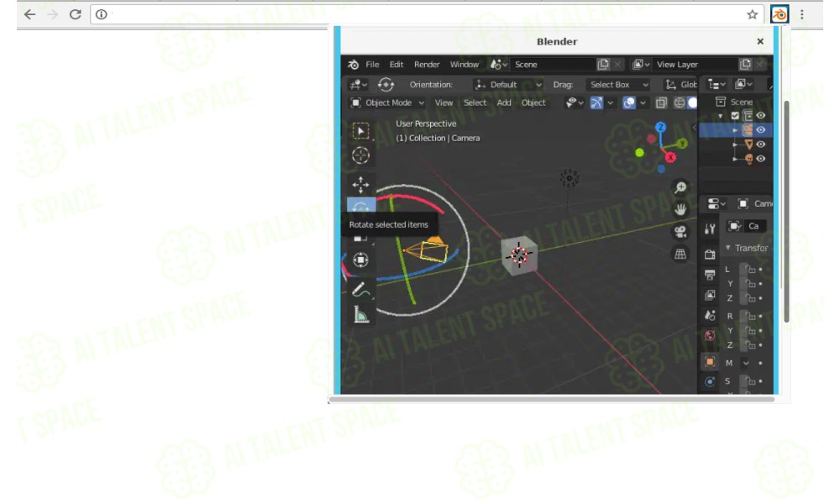
Task: Open the World properties globe tab
Action: click(x=710, y=336)
